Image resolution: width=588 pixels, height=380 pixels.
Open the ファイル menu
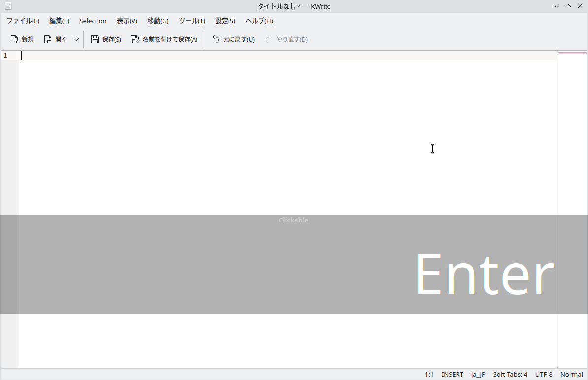pyautogui.click(x=23, y=21)
